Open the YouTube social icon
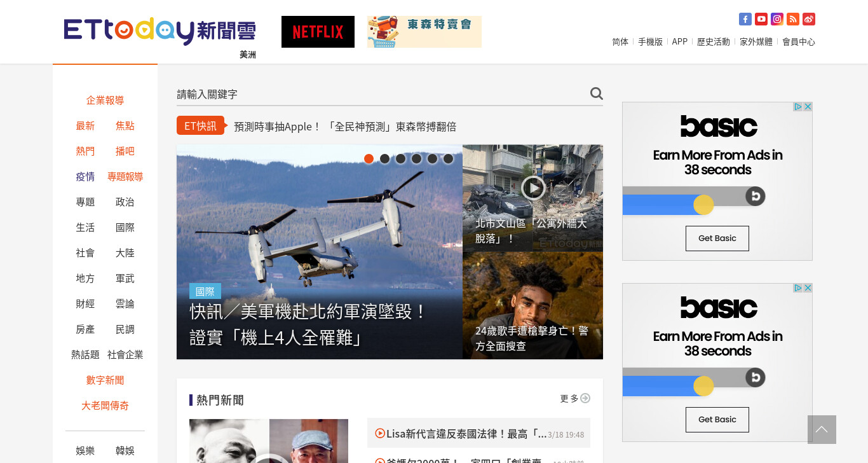 (x=761, y=19)
